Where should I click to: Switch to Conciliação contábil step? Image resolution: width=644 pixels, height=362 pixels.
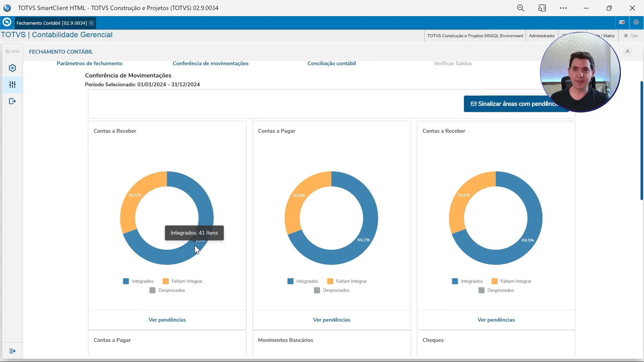pyautogui.click(x=331, y=63)
